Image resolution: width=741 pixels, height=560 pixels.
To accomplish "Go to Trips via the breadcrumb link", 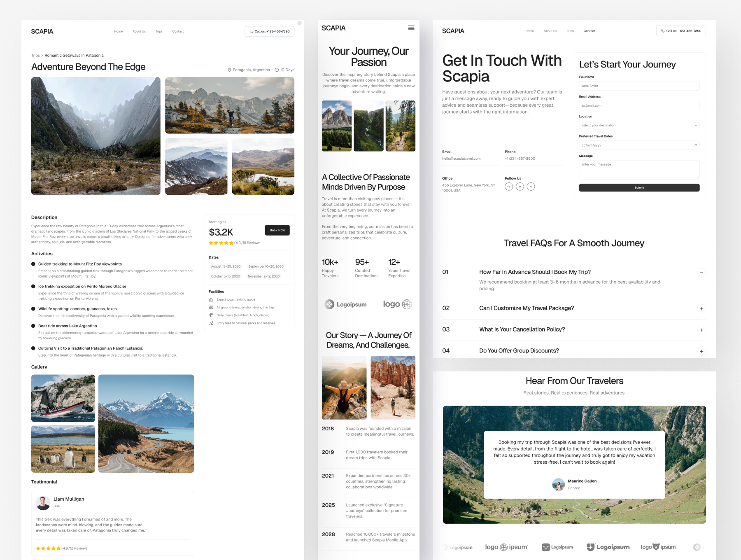I will click(x=35, y=56).
